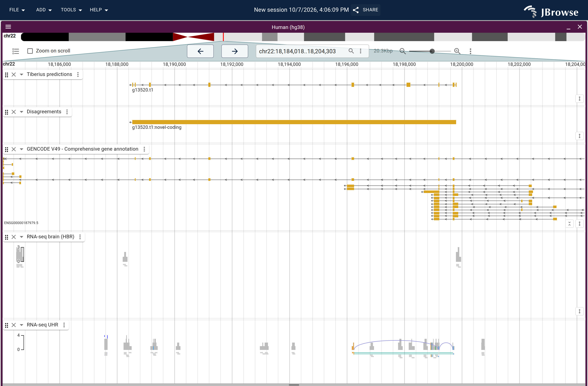Click the SHARE button
The image size is (588, 386).
coord(366,10)
